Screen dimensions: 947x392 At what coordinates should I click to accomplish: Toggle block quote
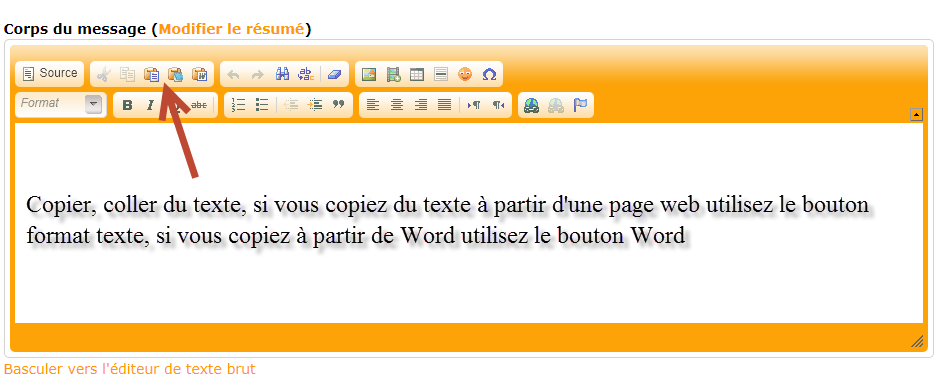point(339,105)
